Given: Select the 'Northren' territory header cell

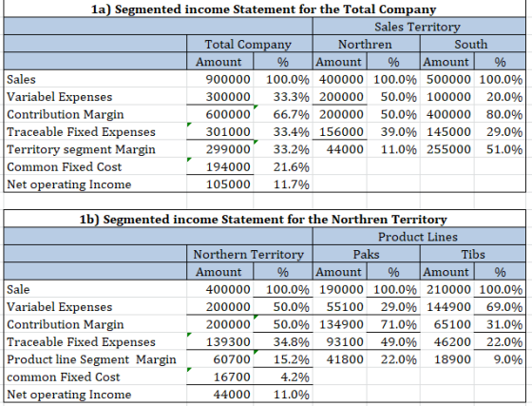Looking at the screenshot, I should (x=366, y=44).
